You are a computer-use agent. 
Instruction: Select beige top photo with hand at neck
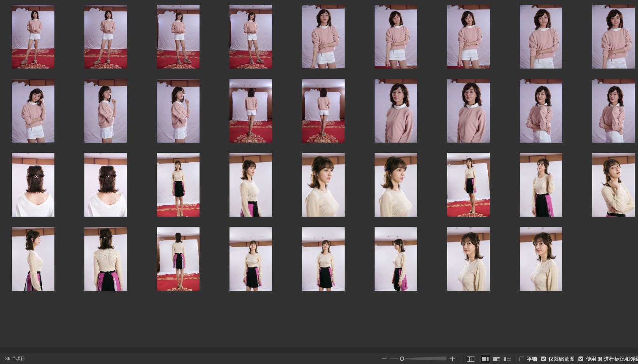click(x=613, y=185)
